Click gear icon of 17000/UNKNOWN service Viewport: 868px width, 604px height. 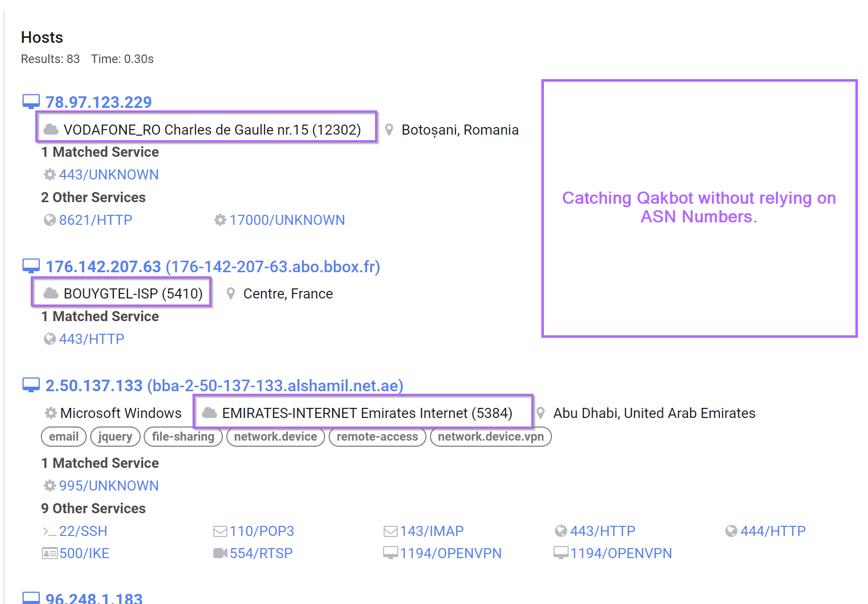pyautogui.click(x=220, y=220)
